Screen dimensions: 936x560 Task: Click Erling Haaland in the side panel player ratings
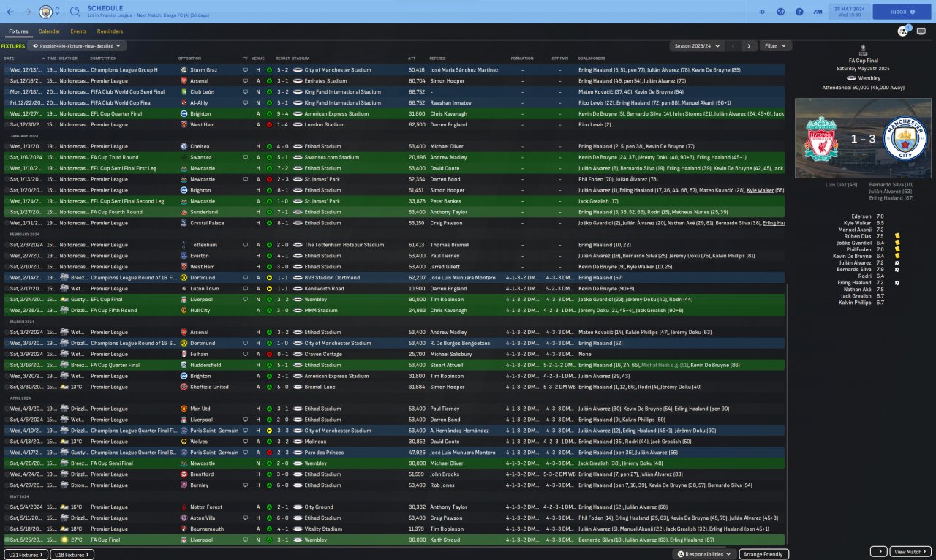854,282
